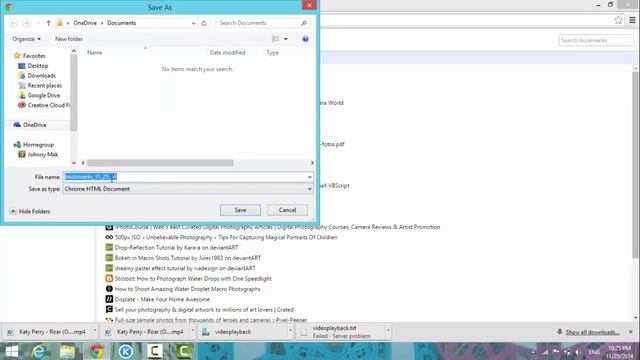Click the Back arrow in Save As dialog
Viewport: 640px width, 360px height.
coord(13,23)
